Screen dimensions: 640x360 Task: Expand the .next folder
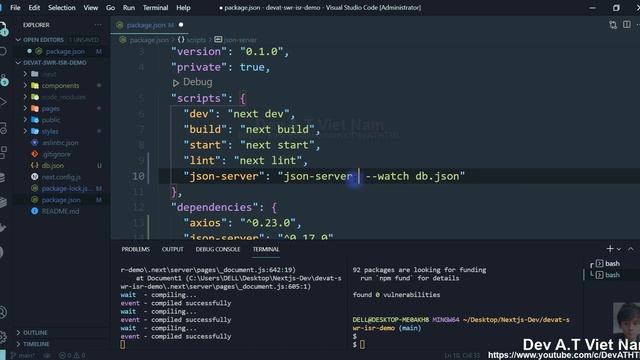pyautogui.click(x=25, y=74)
